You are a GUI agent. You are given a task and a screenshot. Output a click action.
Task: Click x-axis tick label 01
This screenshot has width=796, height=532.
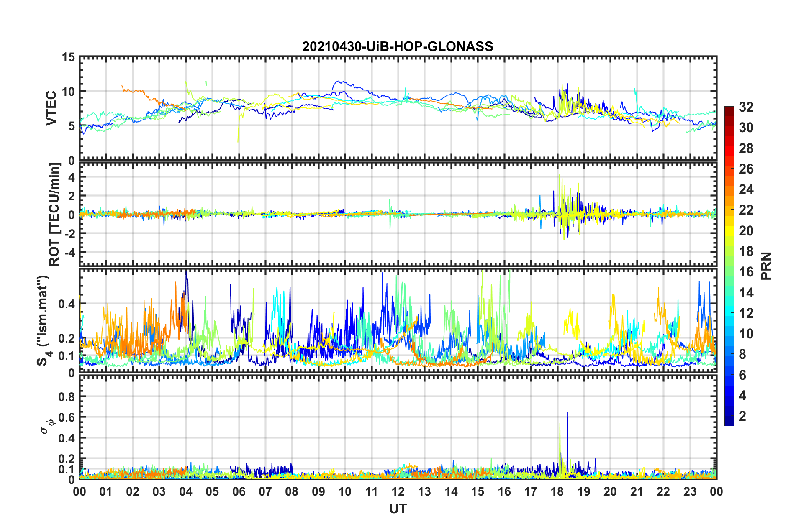pyautogui.click(x=106, y=491)
